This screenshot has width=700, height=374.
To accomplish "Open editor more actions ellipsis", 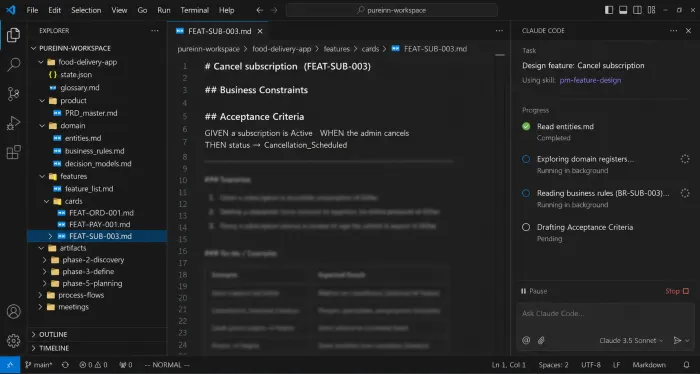I will (x=499, y=31).
